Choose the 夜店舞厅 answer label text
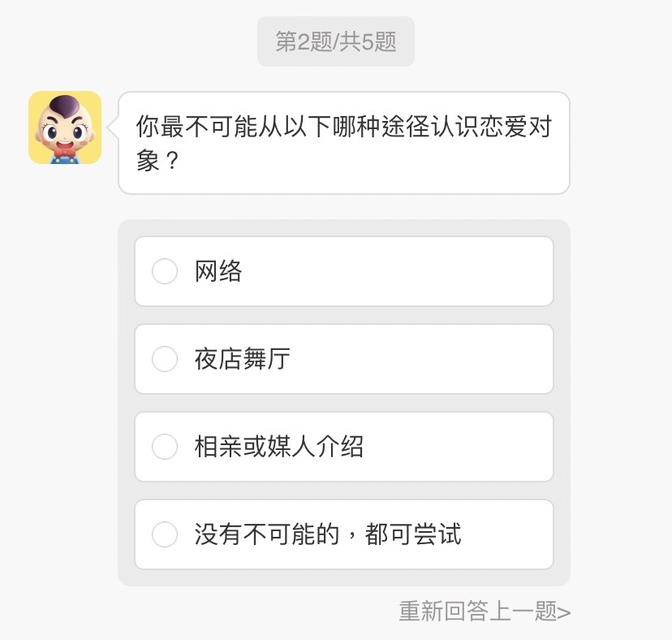 coord(242,359)
